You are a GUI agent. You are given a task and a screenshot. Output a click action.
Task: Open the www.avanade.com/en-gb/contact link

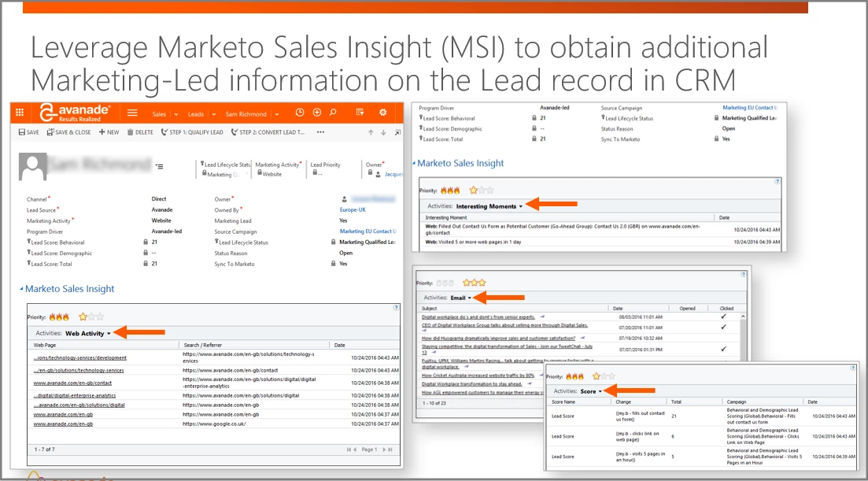(x=72, y=383)
